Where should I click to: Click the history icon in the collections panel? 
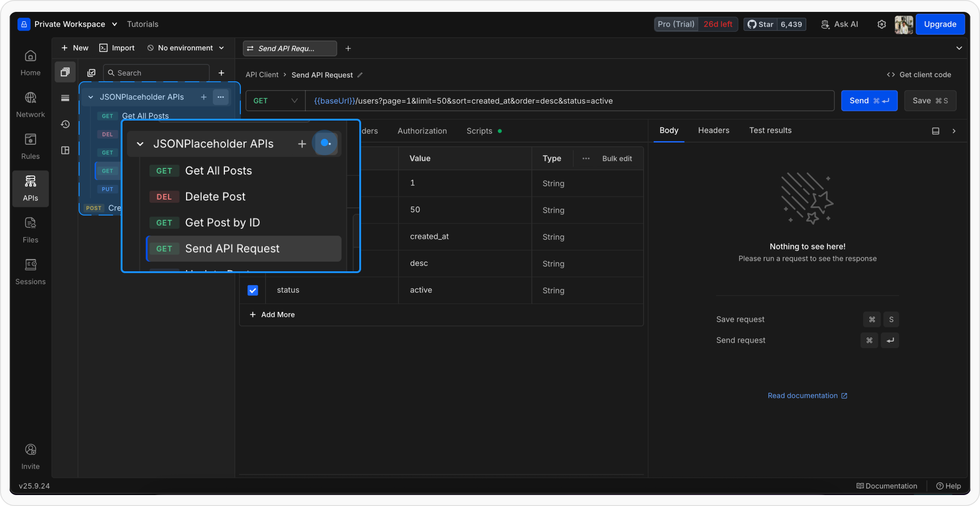coord(65,124)
